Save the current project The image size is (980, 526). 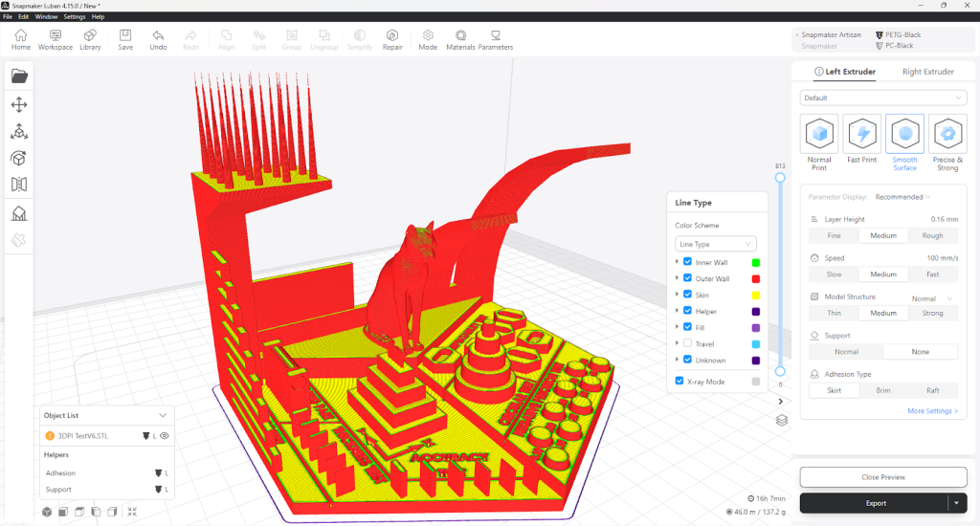(x=125, y=39)
